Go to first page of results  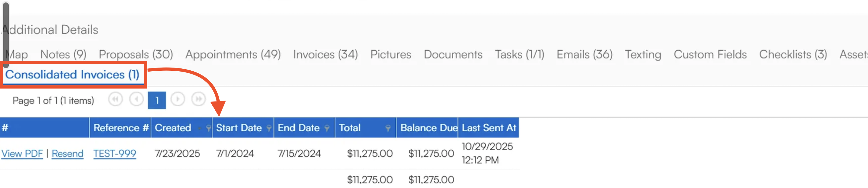tap(115, 99)
